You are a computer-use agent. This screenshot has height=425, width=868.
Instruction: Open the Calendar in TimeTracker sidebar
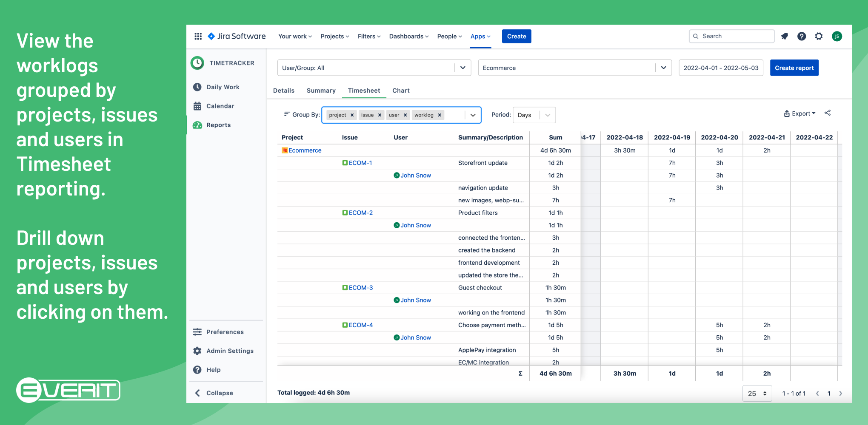(220, 106)
